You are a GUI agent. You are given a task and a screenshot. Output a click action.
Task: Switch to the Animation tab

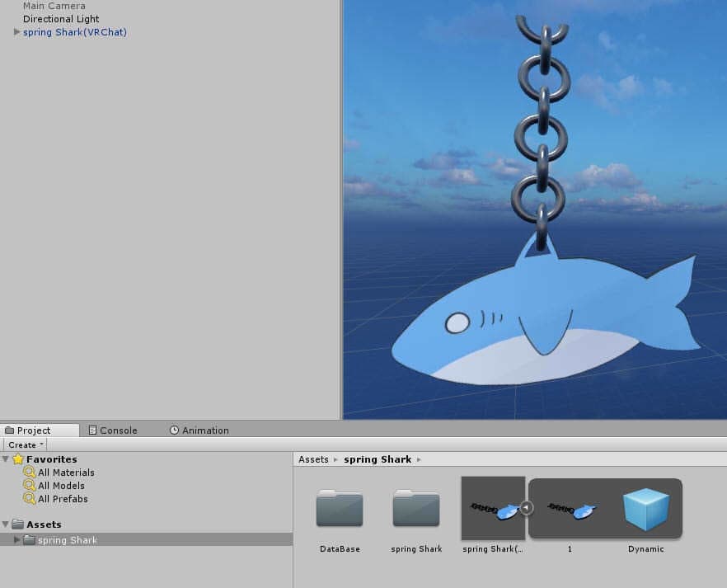pos(199,430)
